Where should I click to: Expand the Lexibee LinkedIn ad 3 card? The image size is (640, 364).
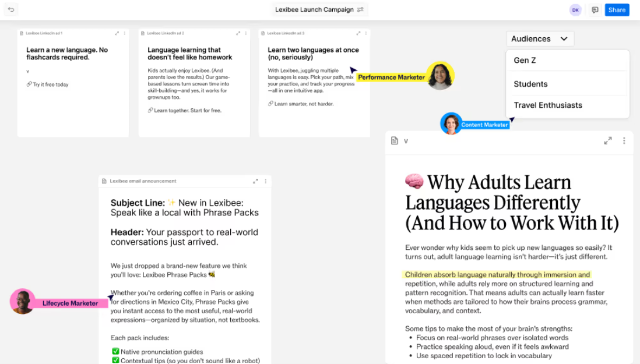[358, 33]
